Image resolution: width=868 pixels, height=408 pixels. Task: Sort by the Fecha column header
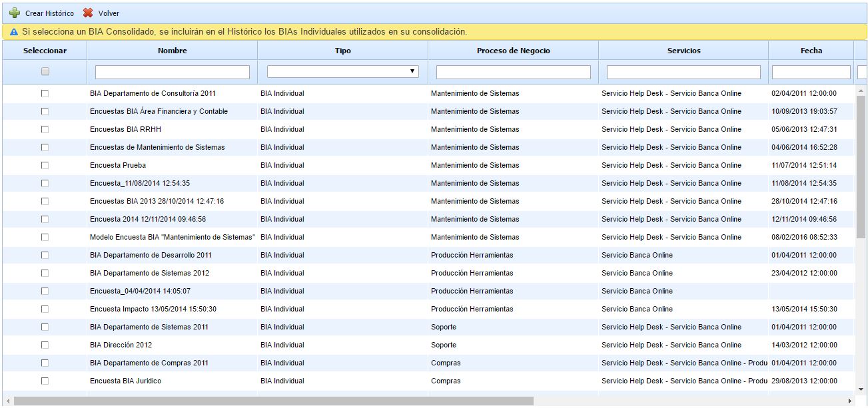[x=811, y=51]
